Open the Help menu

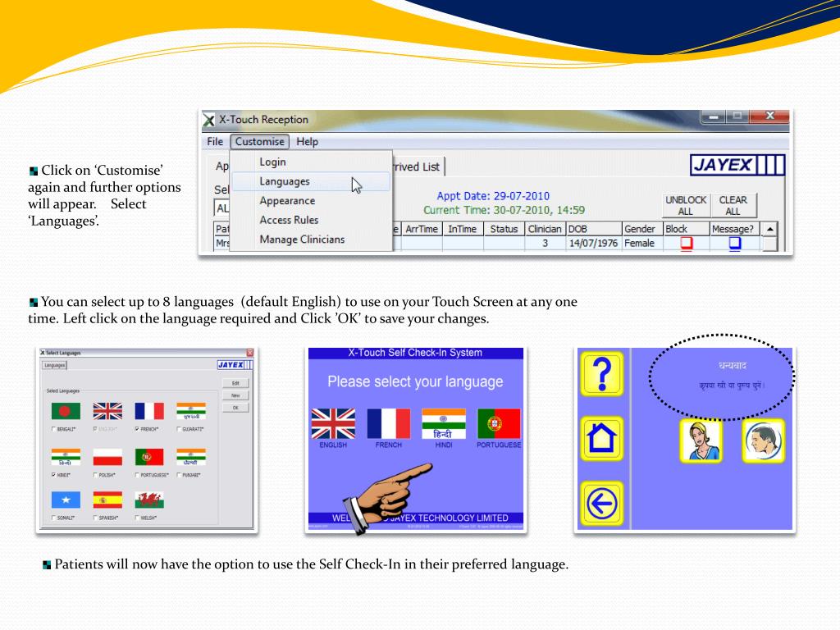coord(307,141)
